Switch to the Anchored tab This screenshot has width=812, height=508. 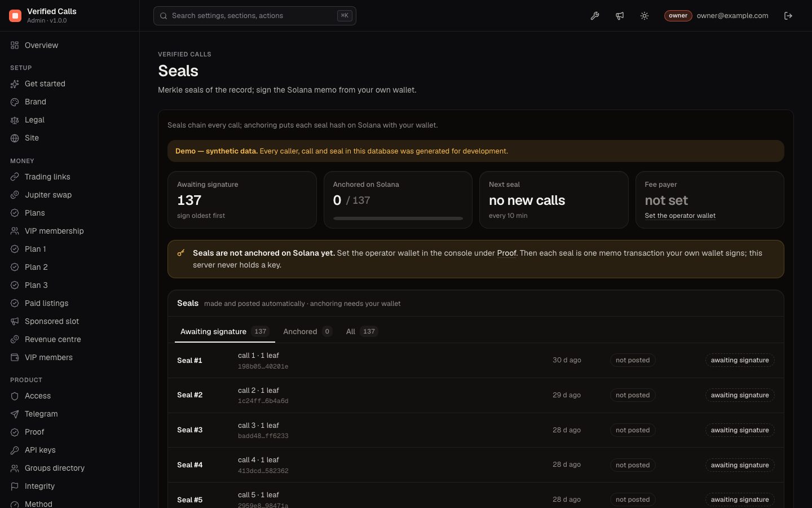point(308,331)
